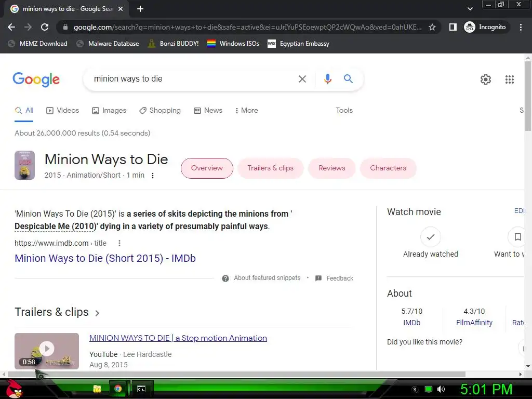Switch to the Shopping tab
Screen dimensions: 532x399
[160, 111]
